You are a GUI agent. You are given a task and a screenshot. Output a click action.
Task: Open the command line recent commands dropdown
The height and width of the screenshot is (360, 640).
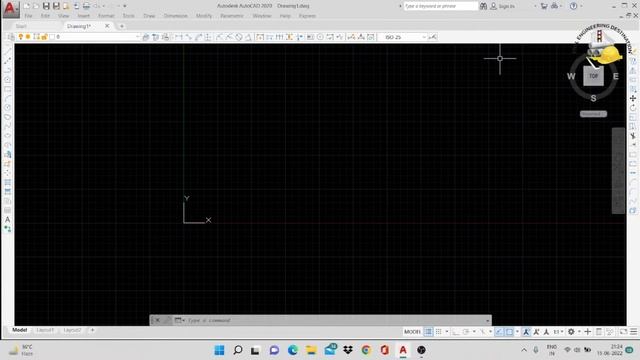(179, 320)
